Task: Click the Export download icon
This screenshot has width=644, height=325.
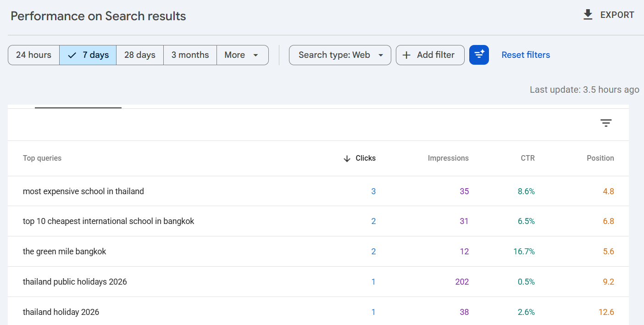Action: [x=588, y=15]
